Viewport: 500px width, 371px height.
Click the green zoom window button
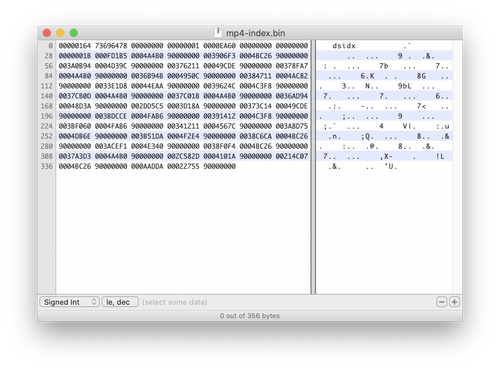point(74,33)
